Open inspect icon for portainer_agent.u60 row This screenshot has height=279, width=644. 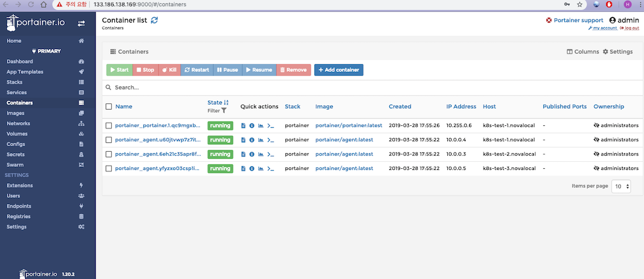tap(252, 140)
